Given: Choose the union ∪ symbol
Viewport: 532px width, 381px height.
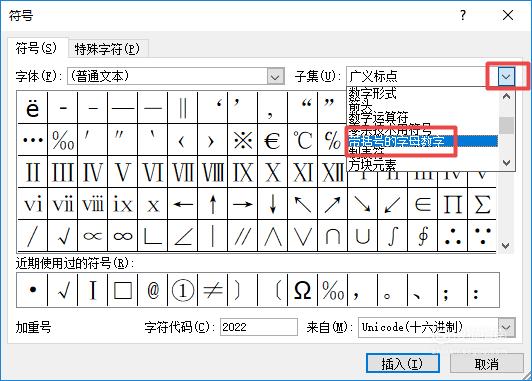Looking at the screenshot, I should 362,236.
